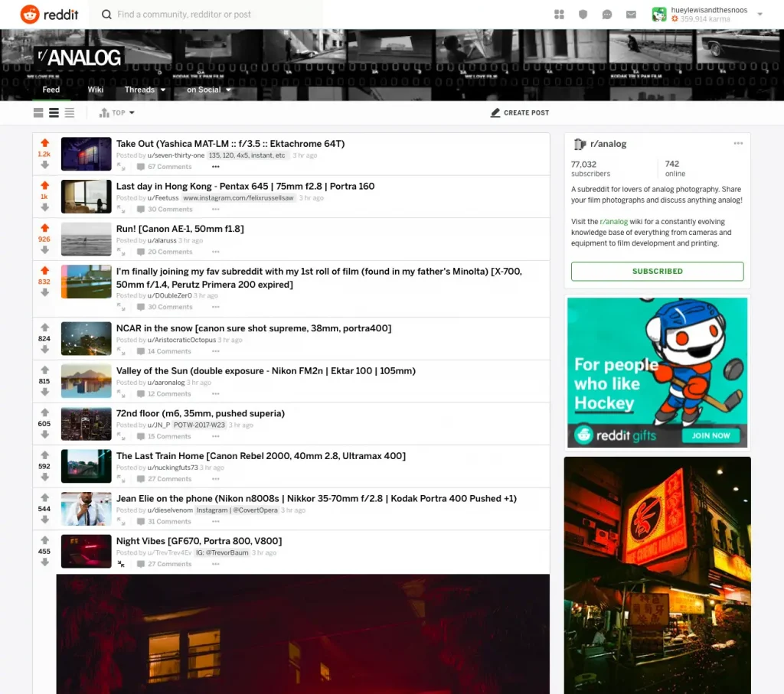This screenshot has height=694, width=784.
Task: Switch to the Wiki tab
Action: (95, 90)
